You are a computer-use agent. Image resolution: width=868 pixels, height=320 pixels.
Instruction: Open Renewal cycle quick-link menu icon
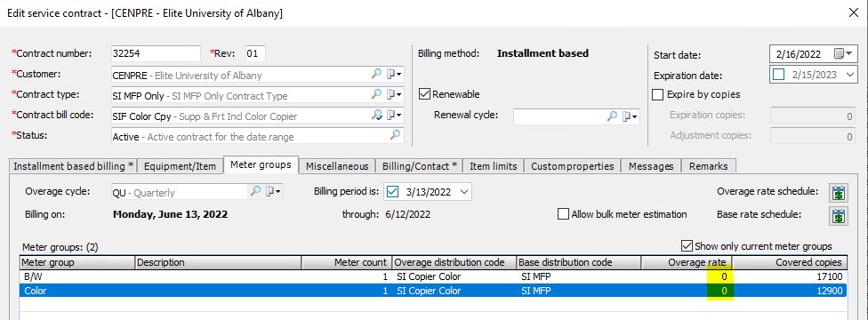coord(630,116)
